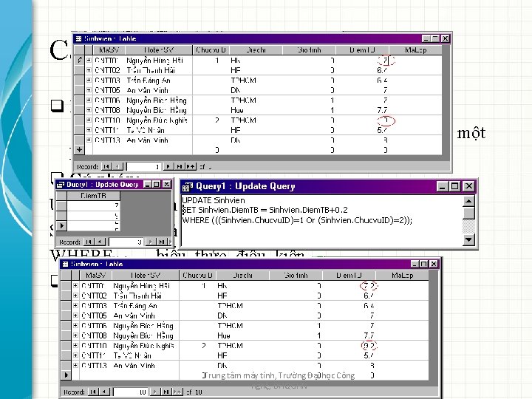Click DiemTB 7.7 of CNTT08 in top table

[382, 110]
